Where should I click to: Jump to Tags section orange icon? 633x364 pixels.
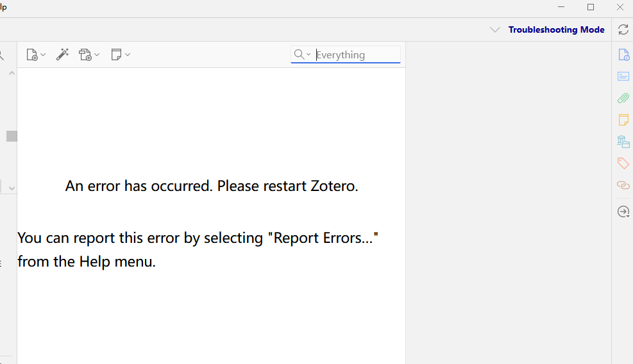coord(623,163)
